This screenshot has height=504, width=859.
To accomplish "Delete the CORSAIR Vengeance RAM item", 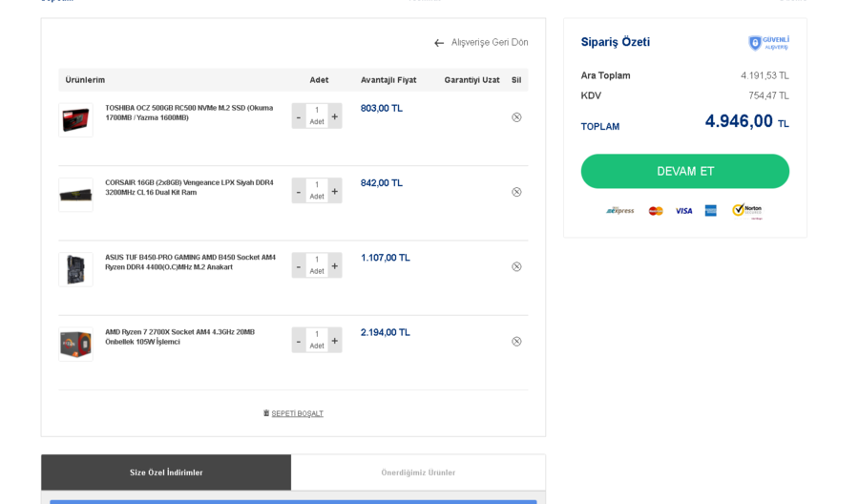I will (x=516, y=192).
